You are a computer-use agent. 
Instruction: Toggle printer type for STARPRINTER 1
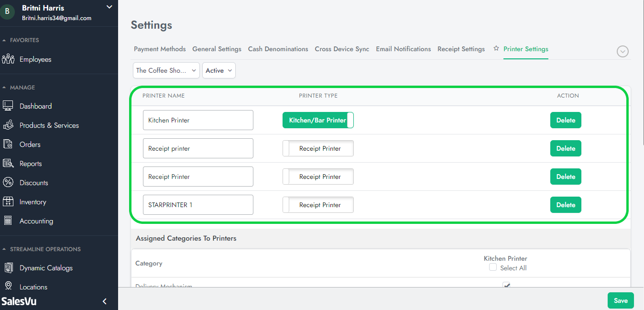pyautogui.click(x=318, y=205)
